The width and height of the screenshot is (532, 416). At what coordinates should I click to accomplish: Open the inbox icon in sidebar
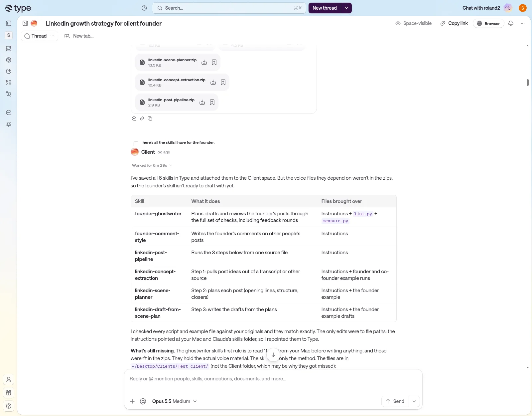tap(9, 49)
